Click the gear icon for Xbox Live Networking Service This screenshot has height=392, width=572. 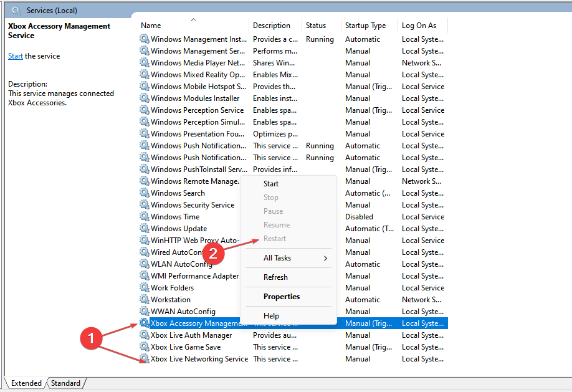tap(145, 358)
